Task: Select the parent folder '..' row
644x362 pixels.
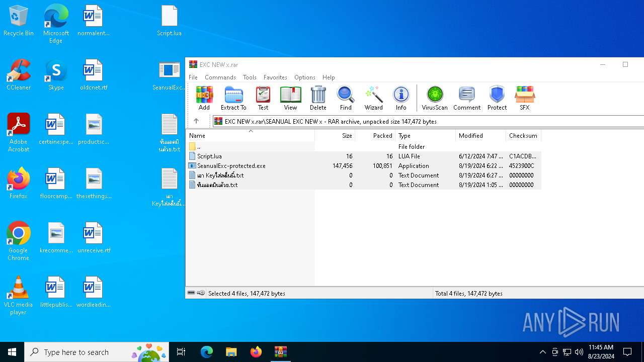Action: (x=364, y=147)
